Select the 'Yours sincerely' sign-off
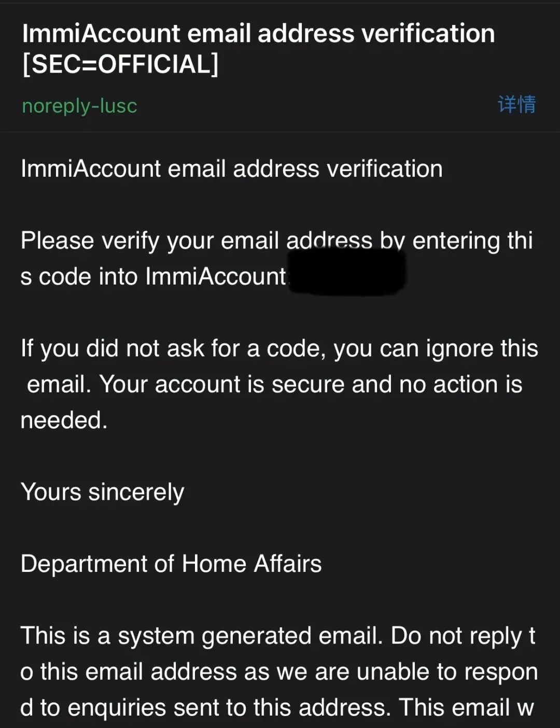Viewport: 560px width, 728px height. pos(103,492)
